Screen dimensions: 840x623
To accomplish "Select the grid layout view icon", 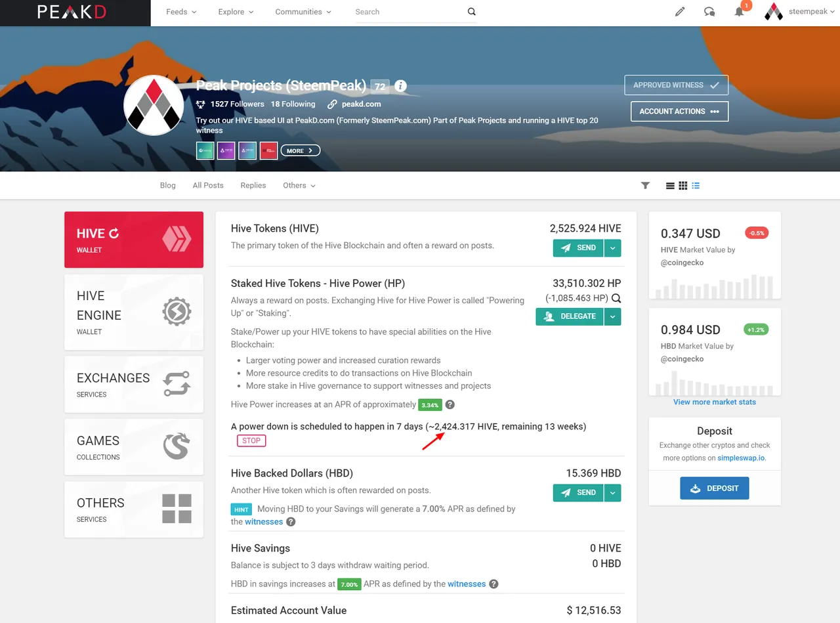I will tap(683, 186).
